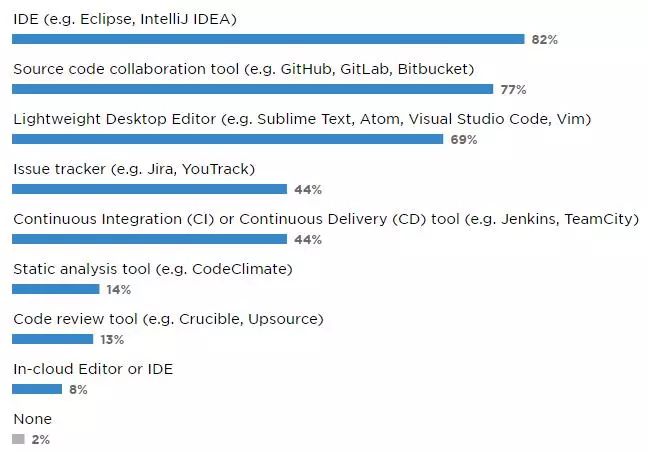The image size is (648, 452).
Task: Click the 8% In-cloud Editor bar
Action: click(37, 389)
